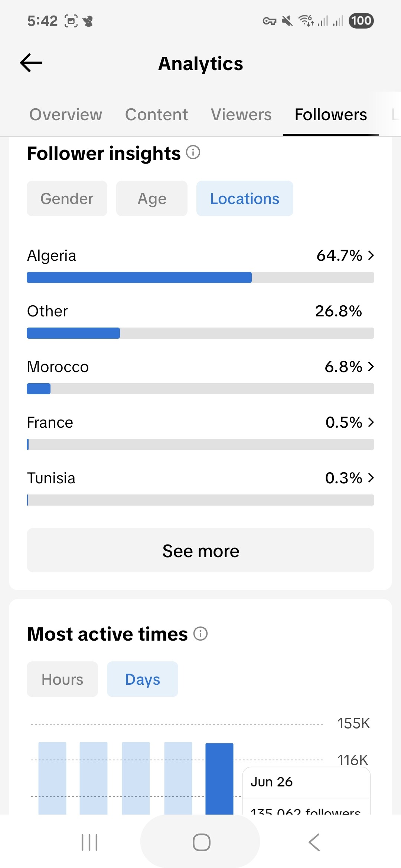Expand Algeria location details chevron
The width and height of the screenshot is (401, 868).
[371, 255]
